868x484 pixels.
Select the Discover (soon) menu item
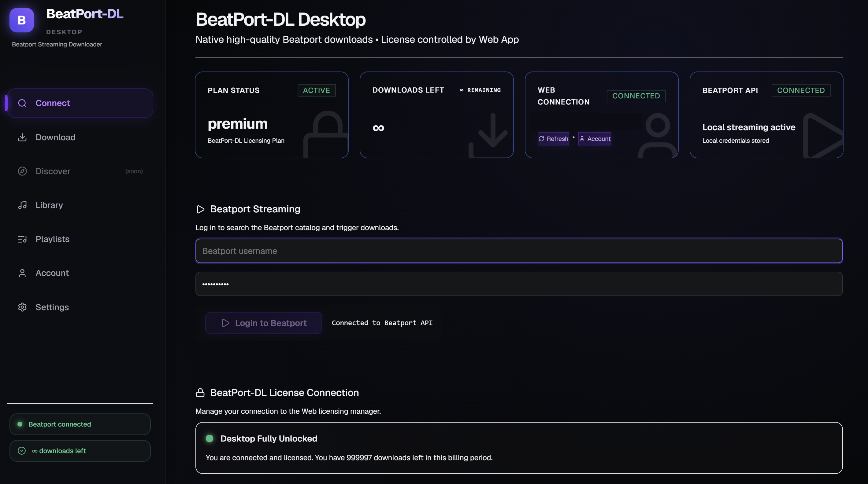click(x=80, y=171)
